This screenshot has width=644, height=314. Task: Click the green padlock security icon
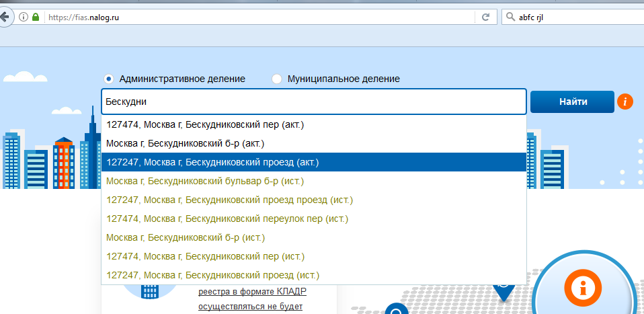pyautogui.click(x=36, y=17)
